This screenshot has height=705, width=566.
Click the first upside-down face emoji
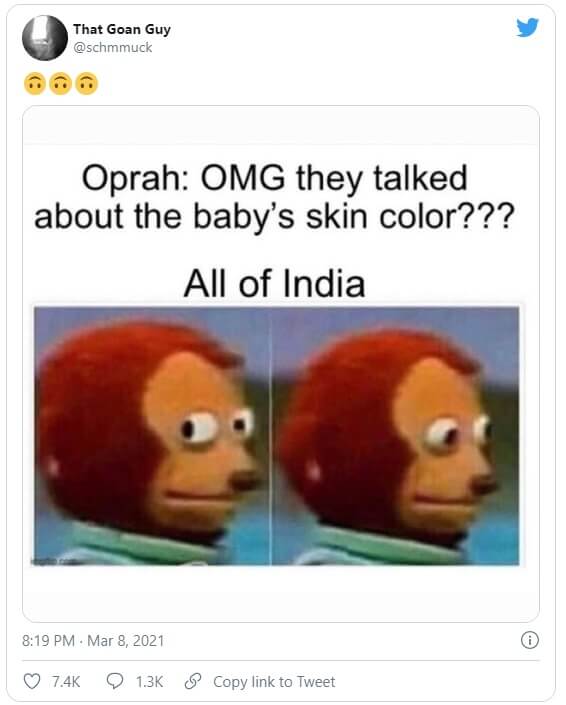pyautogui.click(x=35, y=84)
